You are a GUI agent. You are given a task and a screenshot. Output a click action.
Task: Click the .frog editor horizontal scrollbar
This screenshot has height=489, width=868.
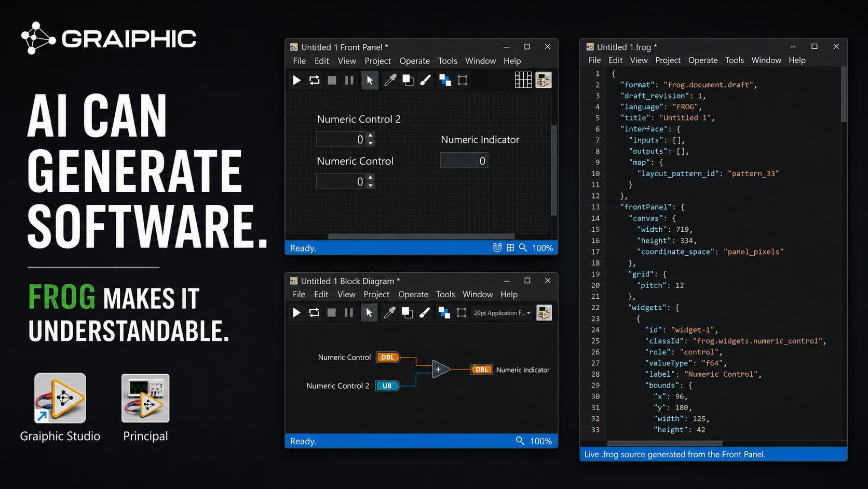(664, 443)
